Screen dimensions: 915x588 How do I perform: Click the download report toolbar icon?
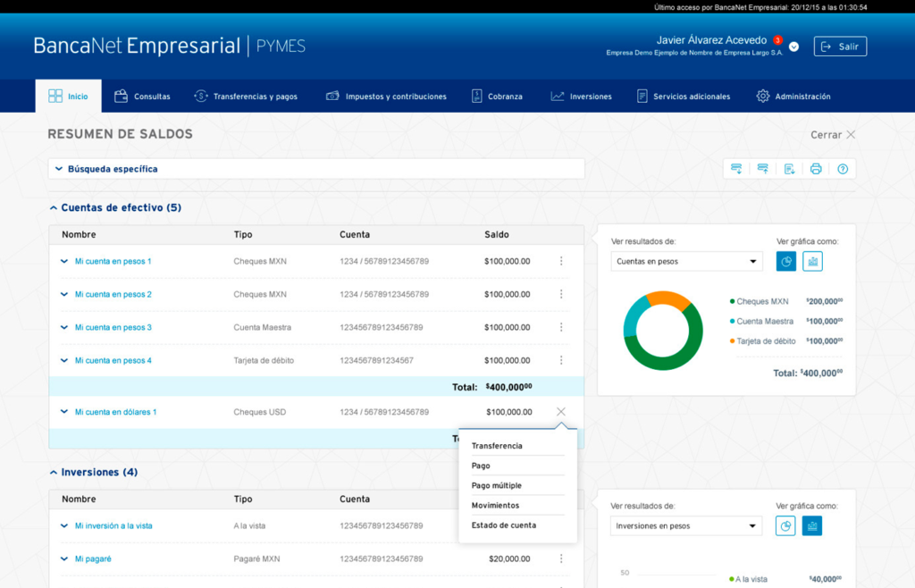pyautogui.click(x=790, y=169)
